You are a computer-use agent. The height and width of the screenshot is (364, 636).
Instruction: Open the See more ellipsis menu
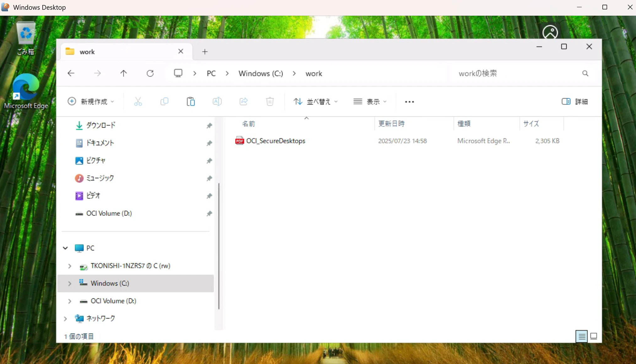(x=409, y=102)
